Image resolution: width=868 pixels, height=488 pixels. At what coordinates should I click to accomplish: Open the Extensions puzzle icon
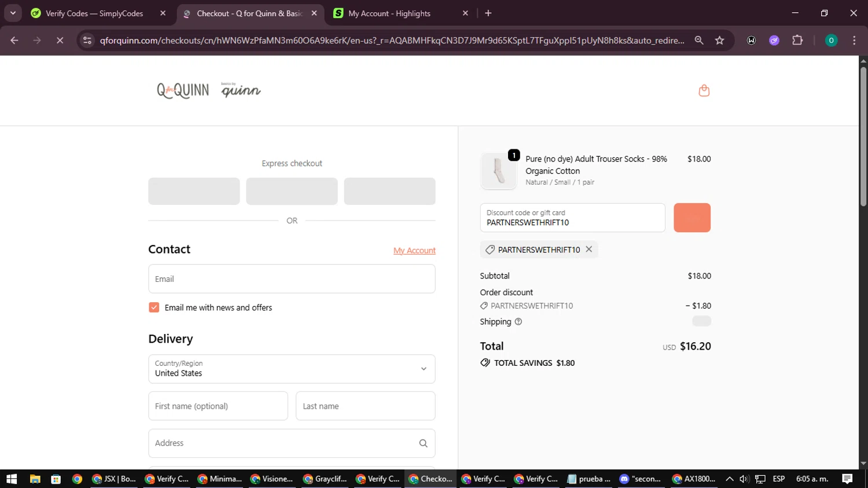tap(797, 40)
